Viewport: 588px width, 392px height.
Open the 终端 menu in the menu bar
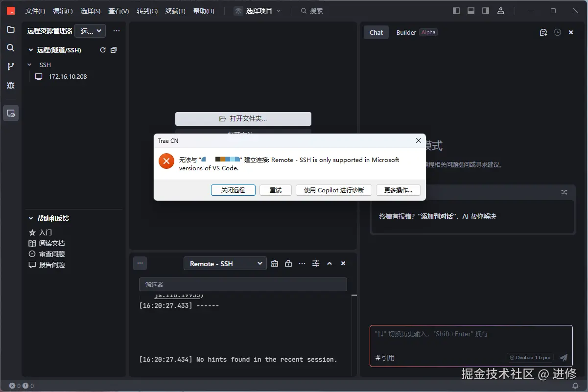175,10
